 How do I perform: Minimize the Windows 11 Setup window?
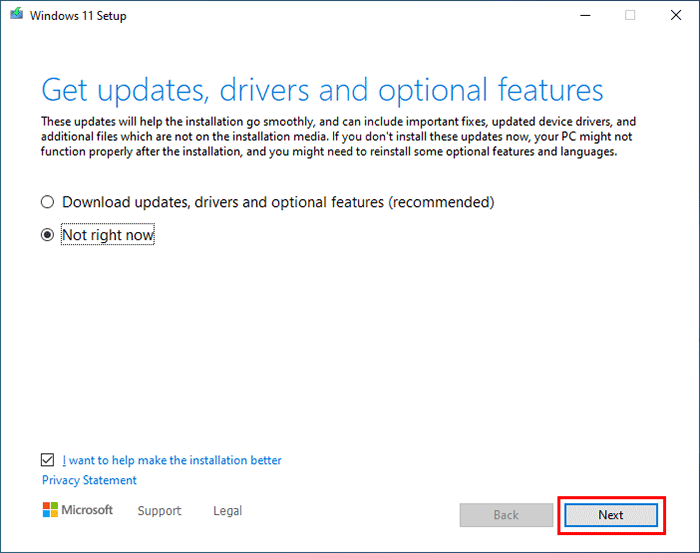[585, 16]
